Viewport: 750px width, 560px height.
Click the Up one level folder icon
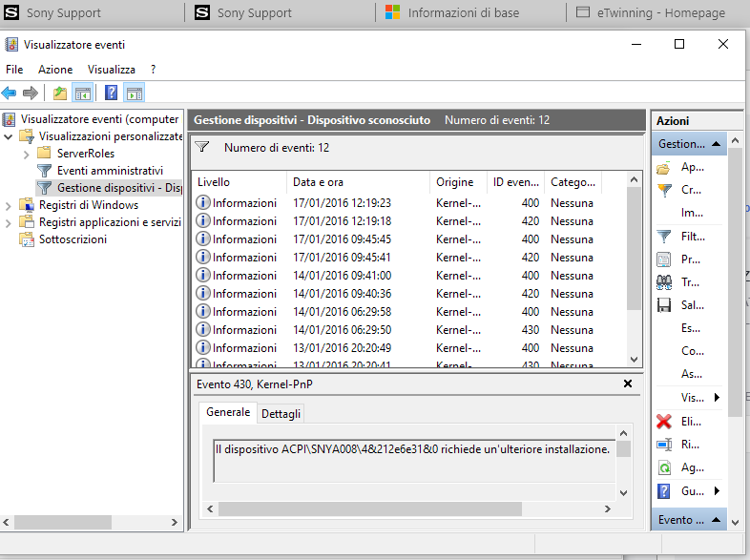(x=60, y=93)
